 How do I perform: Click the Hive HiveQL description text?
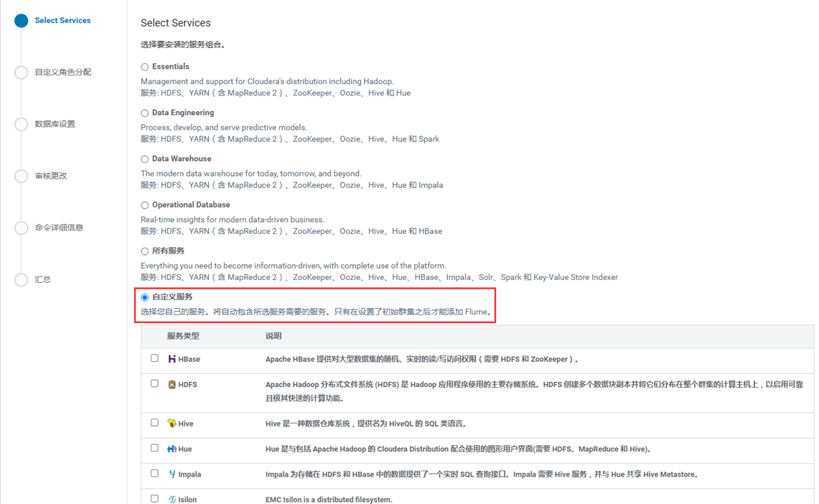pos(366,424)
